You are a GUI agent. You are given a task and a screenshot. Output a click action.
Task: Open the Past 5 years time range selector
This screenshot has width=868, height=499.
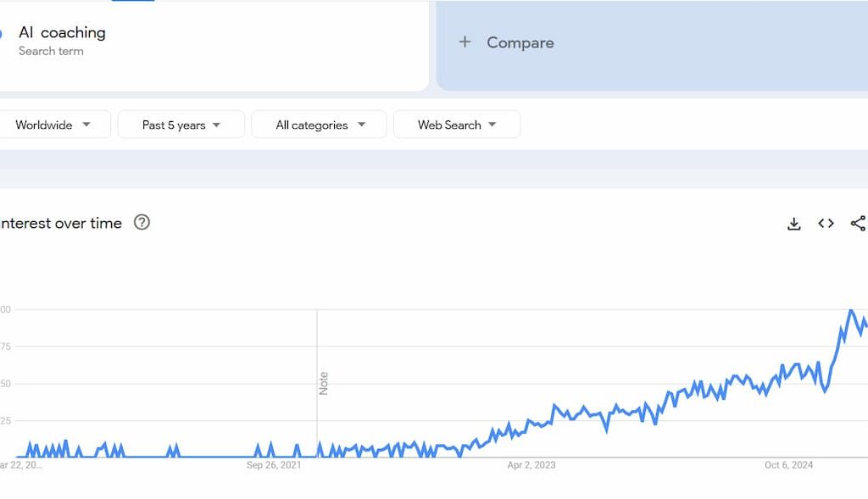coord(181,124)
